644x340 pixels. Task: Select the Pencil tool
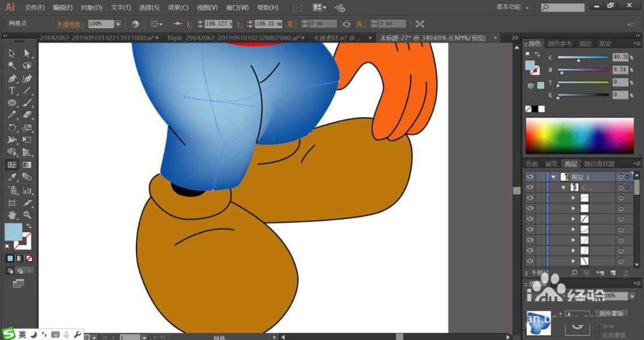[12, 115]
